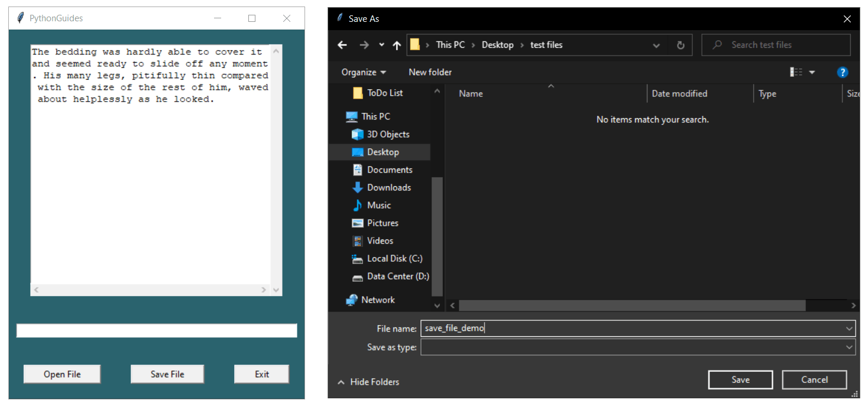Go up one folder level
The width and height of the screenshot is (868, 406).
(397, 45)
